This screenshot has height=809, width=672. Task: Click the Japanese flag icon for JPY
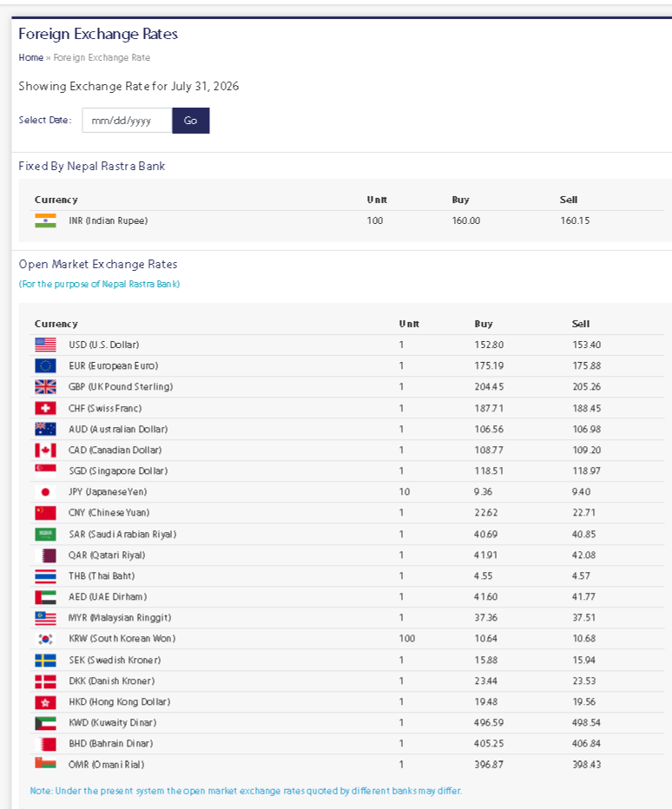pos(45,491)
